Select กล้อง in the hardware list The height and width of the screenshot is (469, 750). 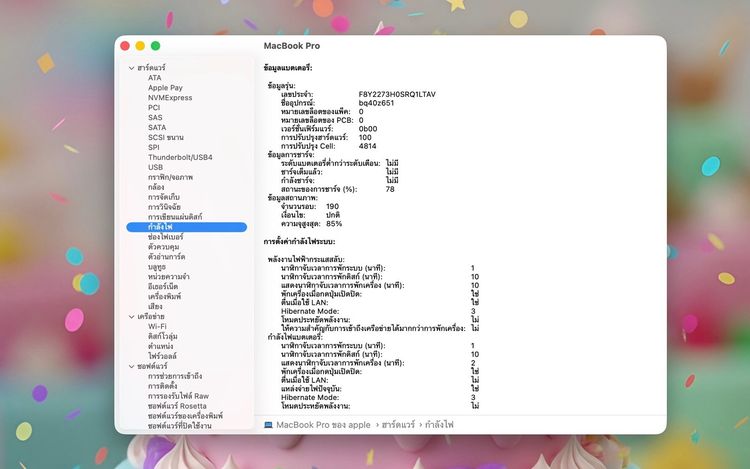156,187
